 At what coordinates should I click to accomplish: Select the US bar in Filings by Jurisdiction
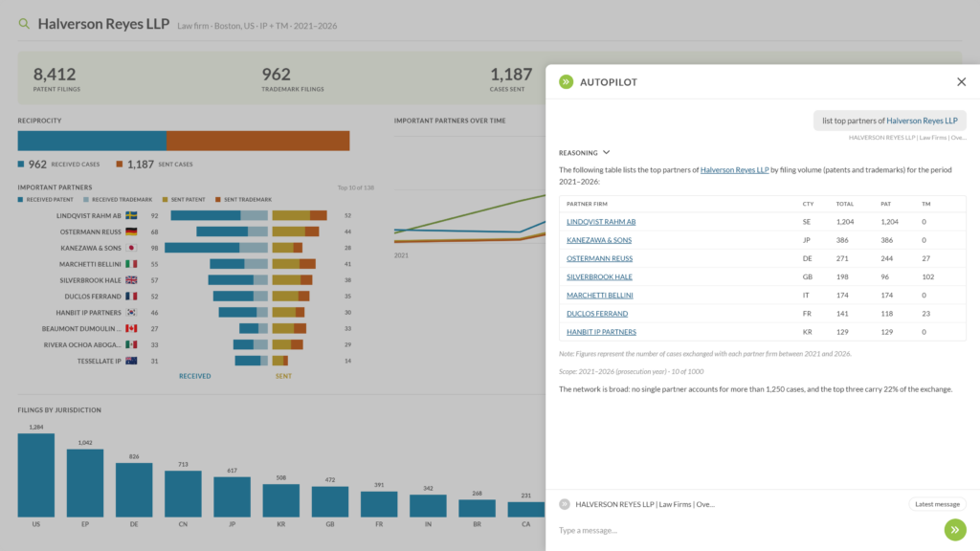pos(36,475)
